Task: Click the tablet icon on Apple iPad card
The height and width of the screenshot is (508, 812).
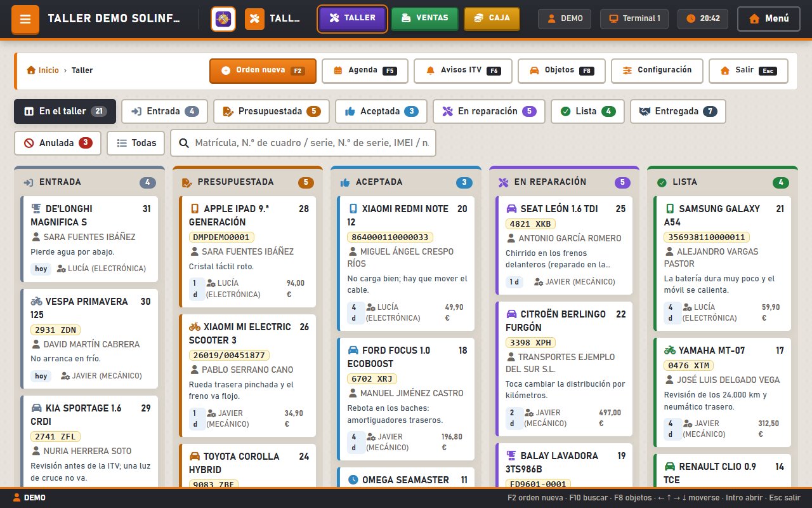Action: click(194, 209)
